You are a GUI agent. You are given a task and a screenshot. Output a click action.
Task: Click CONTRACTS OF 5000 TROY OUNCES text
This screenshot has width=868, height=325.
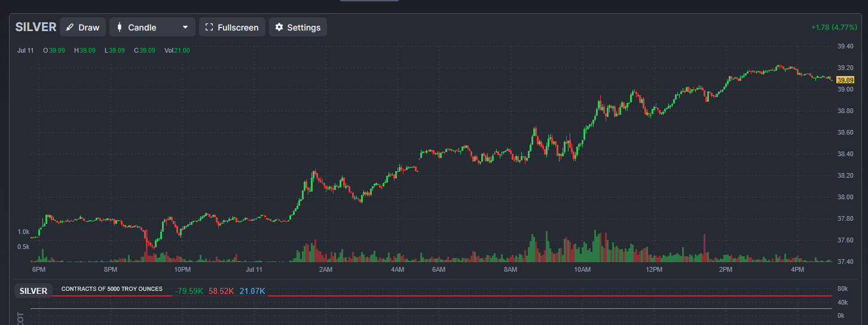coord(112,289)
